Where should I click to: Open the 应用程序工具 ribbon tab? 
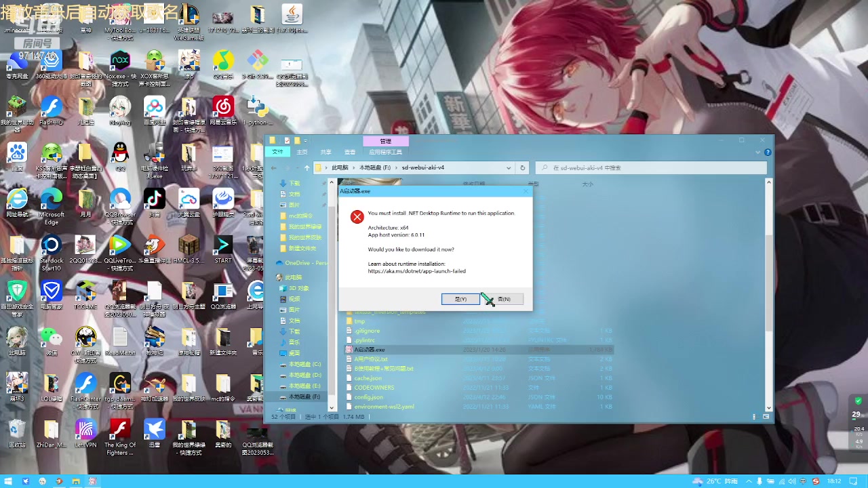(x=386, y=152)
